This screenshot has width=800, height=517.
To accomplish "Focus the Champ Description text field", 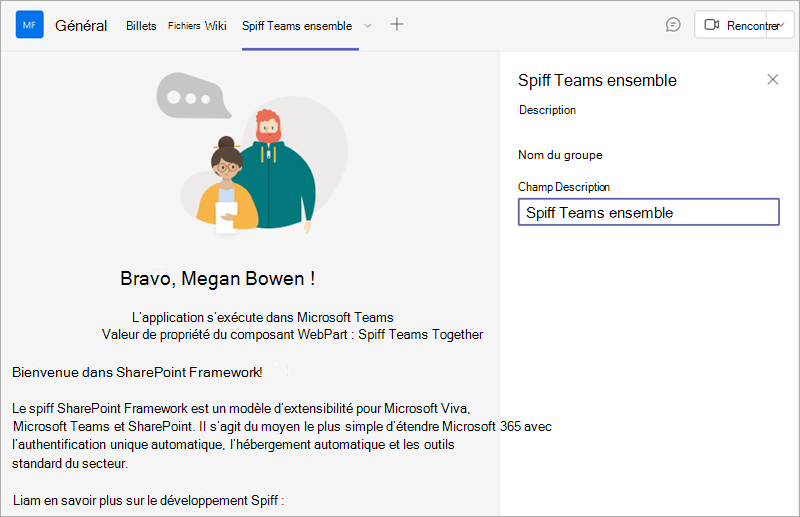I will [x=648, y=212].
